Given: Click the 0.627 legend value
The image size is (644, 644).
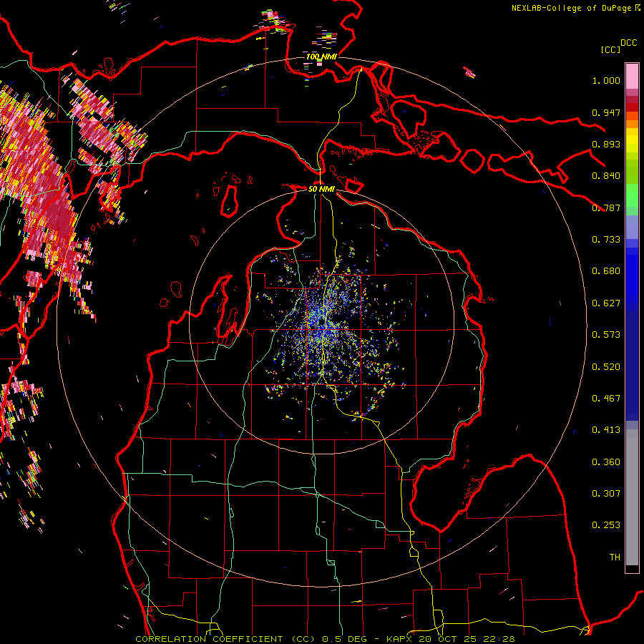Looking at the screenshot, I should tap(606, 303).
